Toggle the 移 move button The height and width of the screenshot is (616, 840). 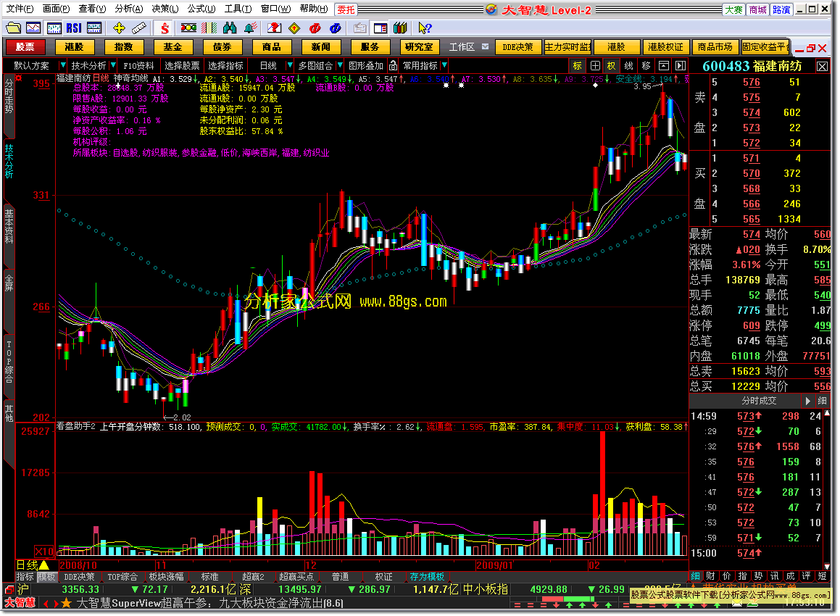pos(646,65)
